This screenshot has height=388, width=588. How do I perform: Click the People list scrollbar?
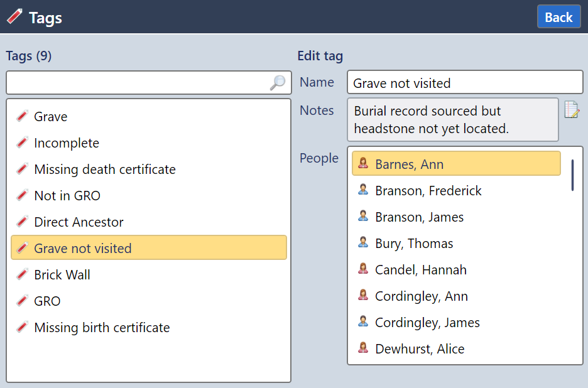tap(572, 175)
